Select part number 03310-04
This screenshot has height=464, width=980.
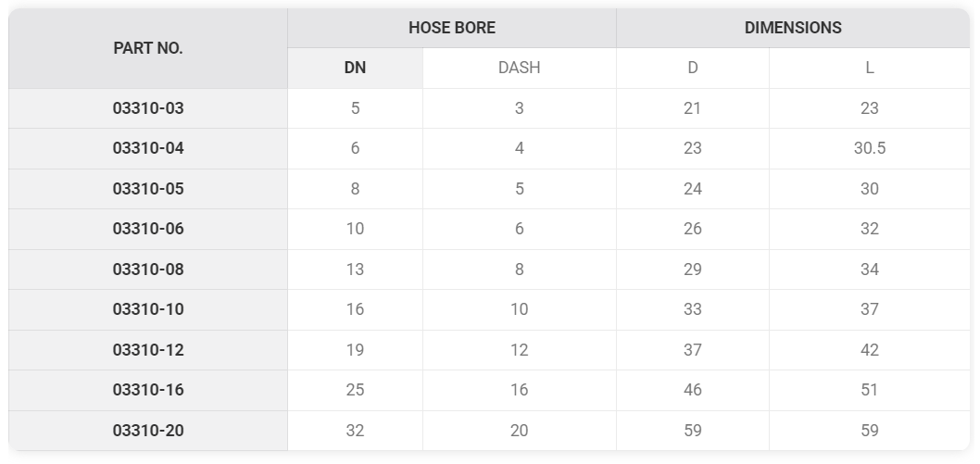148,148
